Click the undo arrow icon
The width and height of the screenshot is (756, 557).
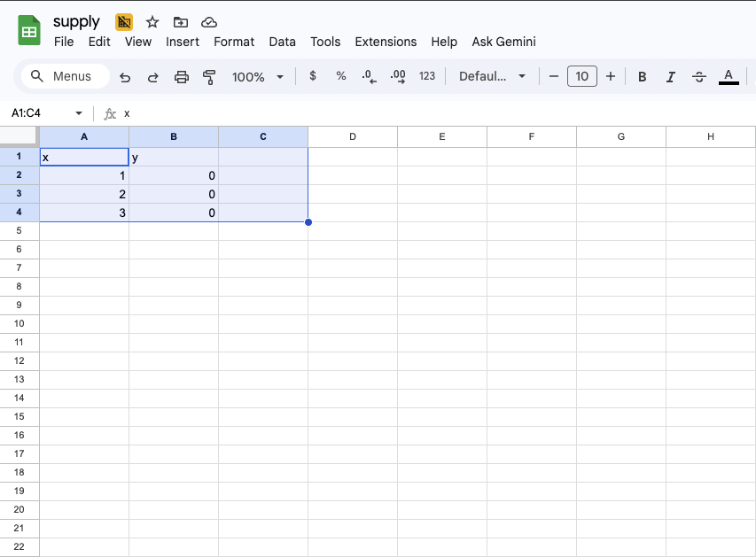(125, 77)
